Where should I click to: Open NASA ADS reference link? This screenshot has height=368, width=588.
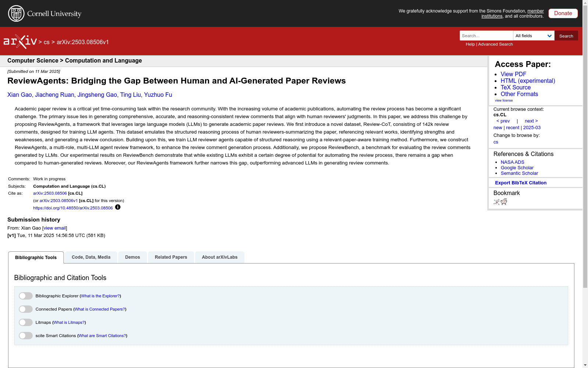[x=512, y=162]
